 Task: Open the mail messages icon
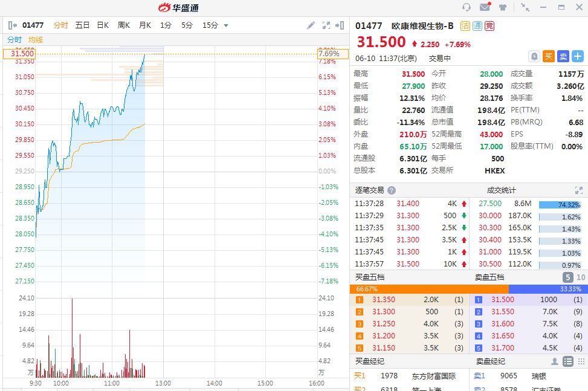pos(485,7)
